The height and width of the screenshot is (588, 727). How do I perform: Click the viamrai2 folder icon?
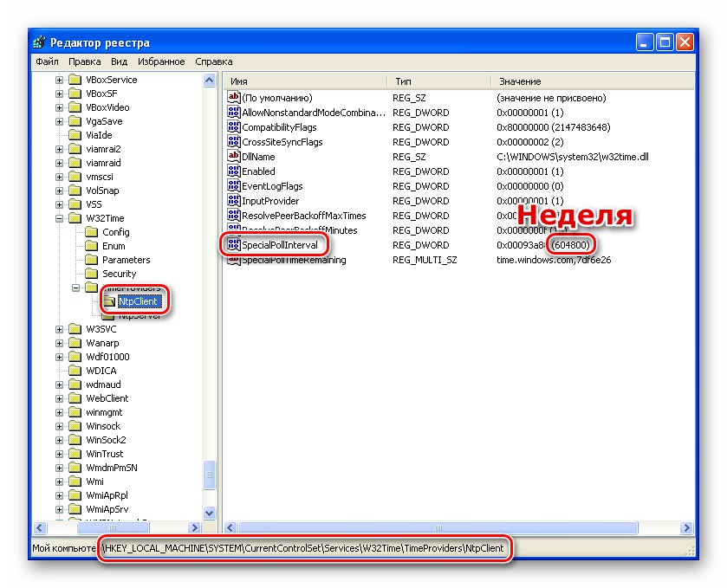(75, 149)
